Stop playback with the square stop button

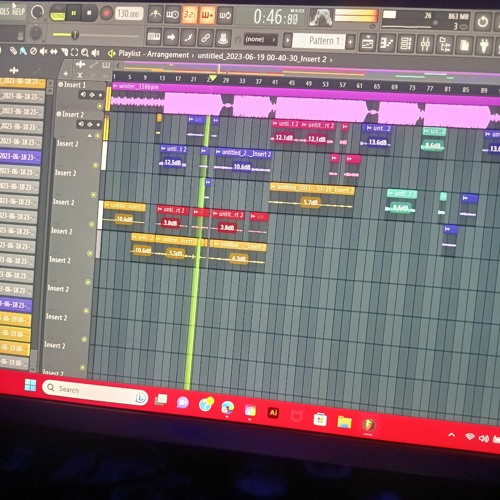89,13
